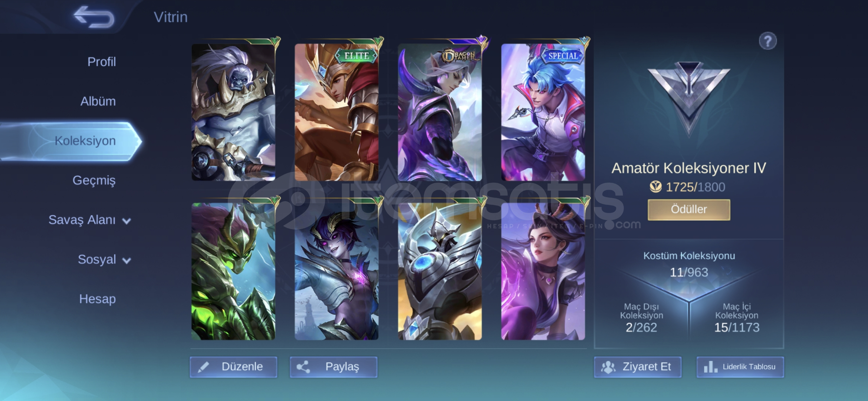Image resolution: width=868 pixels, height=401 pixels.
Task: Tap the back arrow icon
Action: [x=93, y=17]
